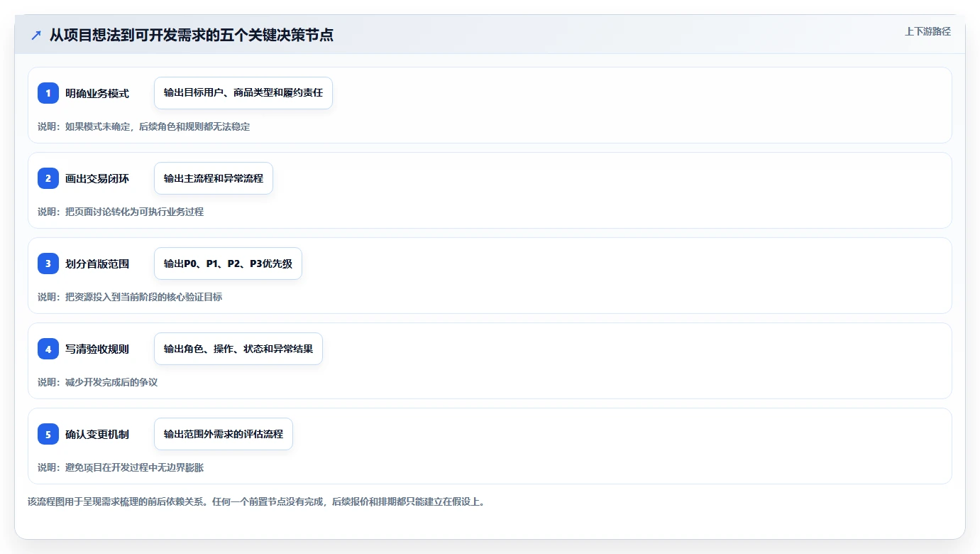Click the step 4 number badge

pos(48,349)
